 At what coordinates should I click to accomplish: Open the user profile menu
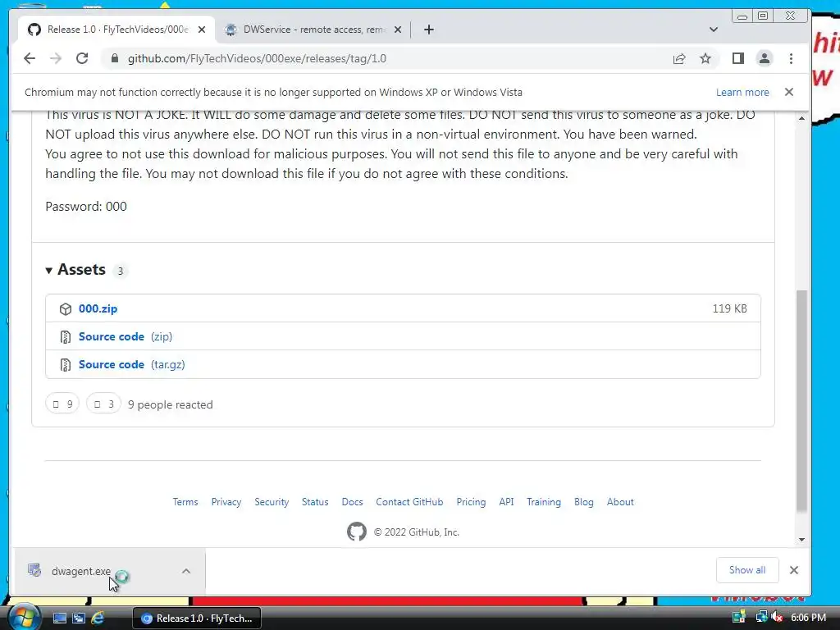pos(765,58)
